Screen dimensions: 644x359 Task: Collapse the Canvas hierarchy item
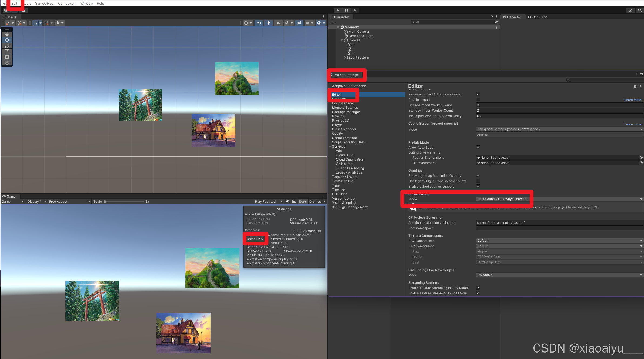click(x=342, y=40)
